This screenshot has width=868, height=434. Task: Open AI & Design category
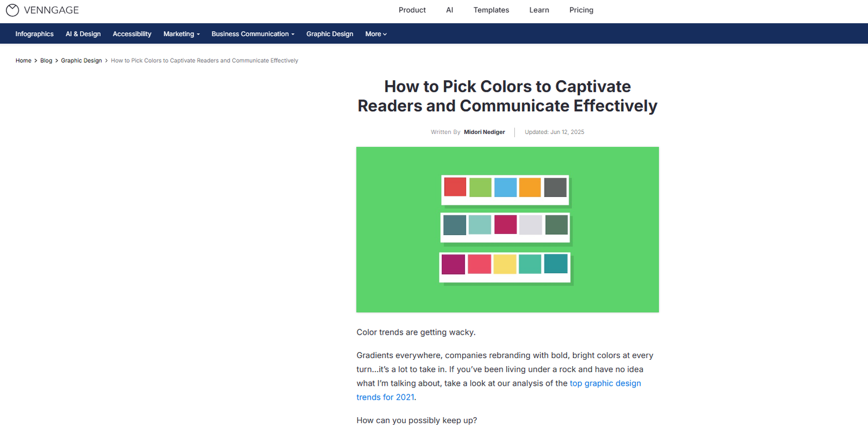(x=83, y=34)
